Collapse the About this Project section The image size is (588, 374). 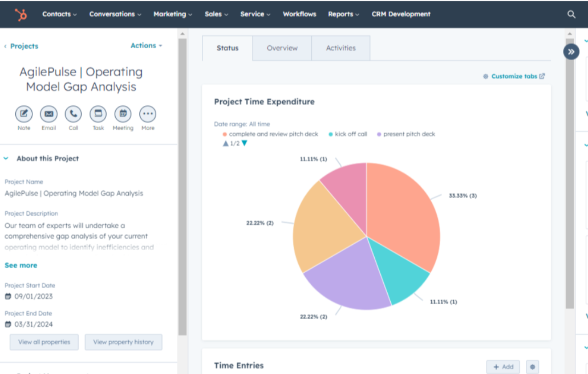[x=6, y=158]
